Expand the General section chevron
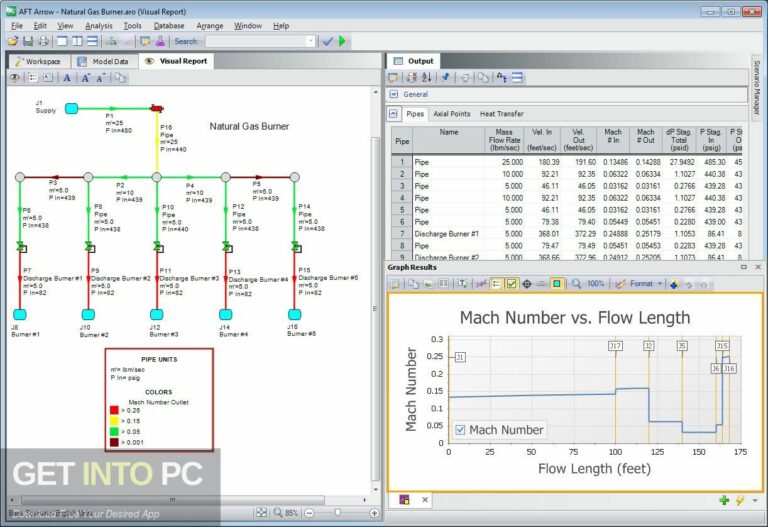Viewport: 768px width, 527px height. [393, 94]
